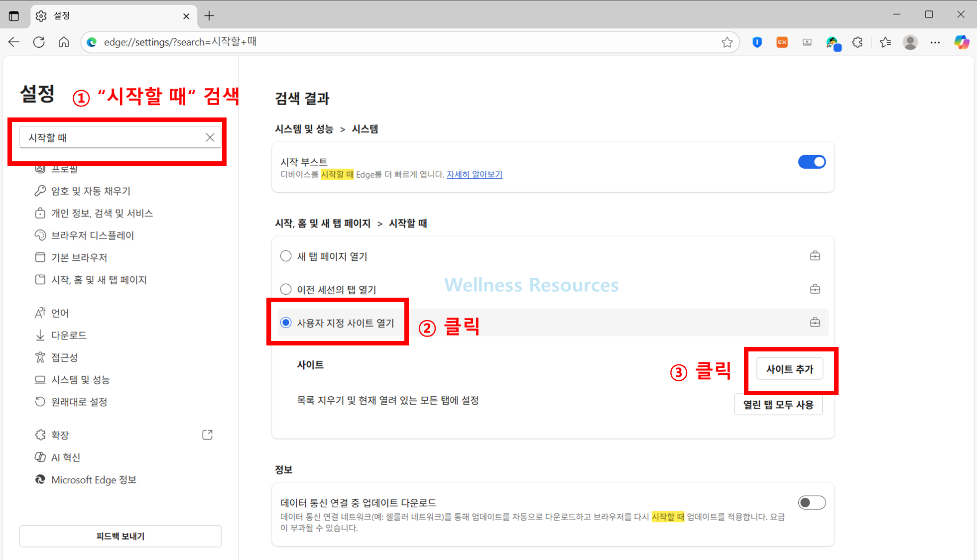Image resolution: width=977 pixels, height=560 pixels.
Task: Go back with the back arrow
Action: [x=14, y=42]
